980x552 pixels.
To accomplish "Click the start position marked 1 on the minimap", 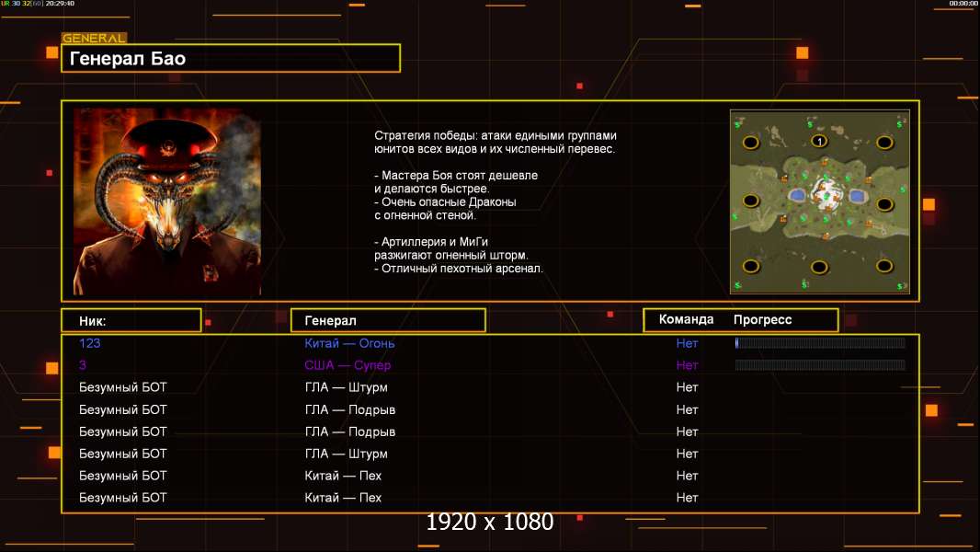I will pyautogui.click(x=819, y=142).
